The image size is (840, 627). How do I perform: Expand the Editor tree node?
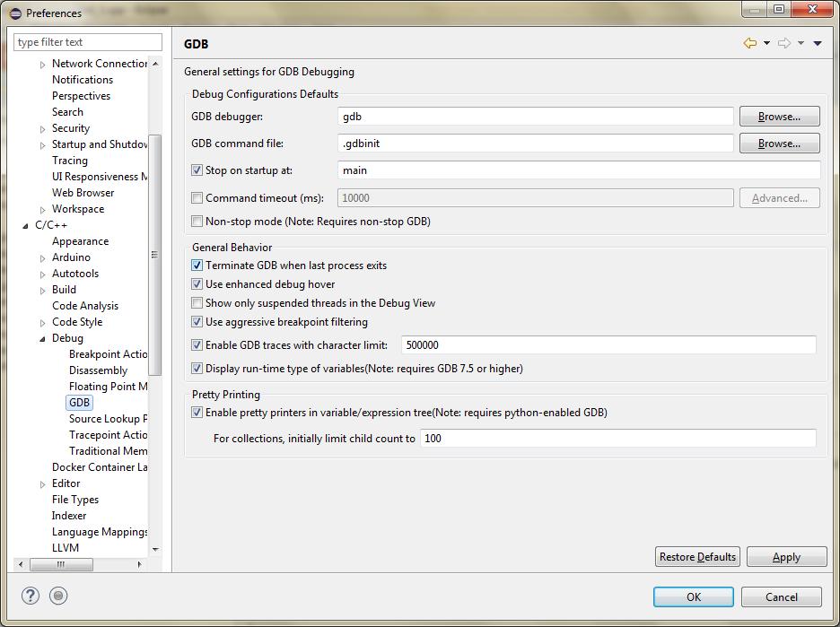43,484
